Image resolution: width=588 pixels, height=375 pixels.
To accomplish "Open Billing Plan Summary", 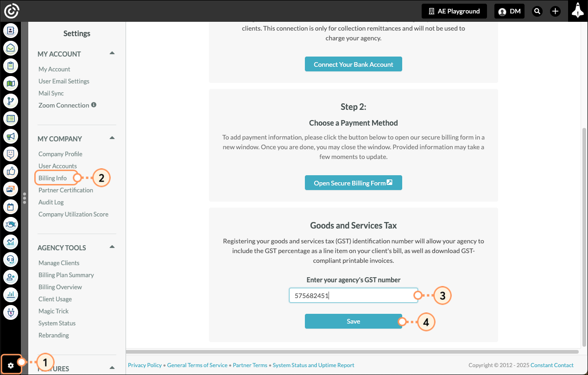I will [x=66, y=275].
